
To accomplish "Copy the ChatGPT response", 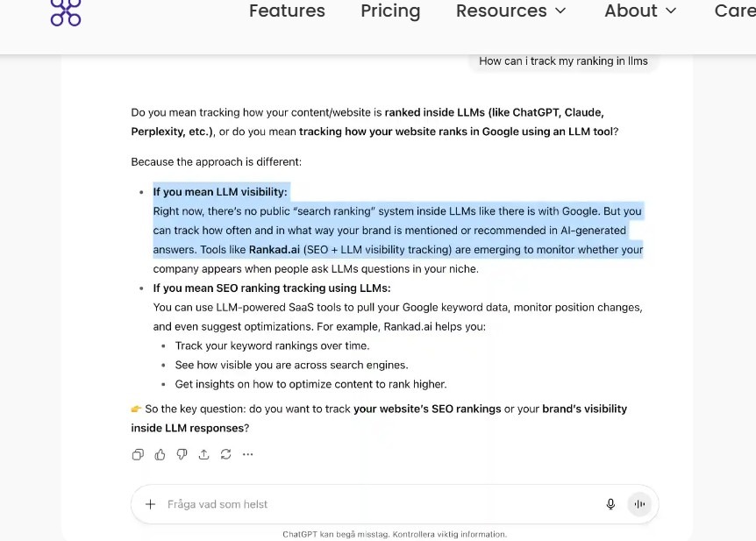I will tap(138, 454).
